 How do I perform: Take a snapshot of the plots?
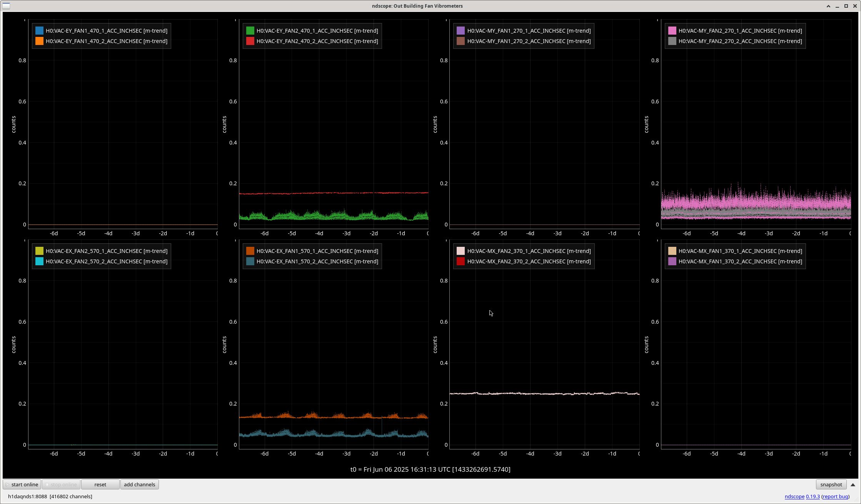pyautogui.click(x=831, y=484)
